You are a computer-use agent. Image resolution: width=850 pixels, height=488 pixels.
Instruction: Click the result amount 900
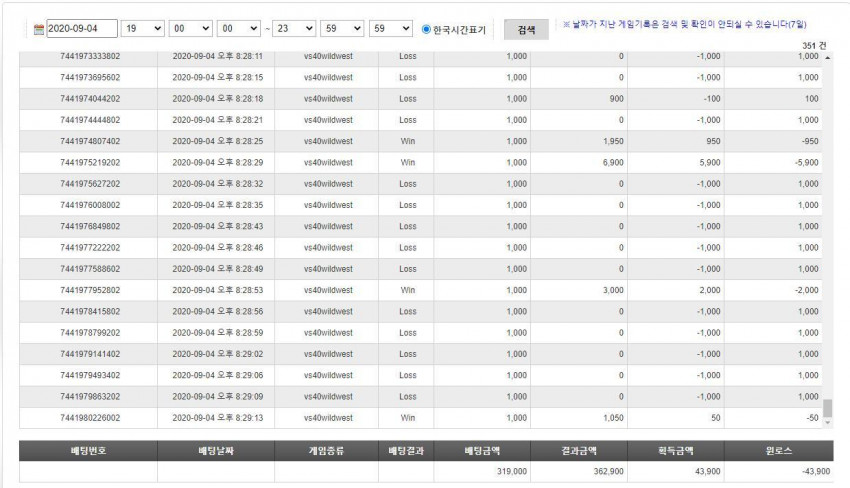point(616,99)
